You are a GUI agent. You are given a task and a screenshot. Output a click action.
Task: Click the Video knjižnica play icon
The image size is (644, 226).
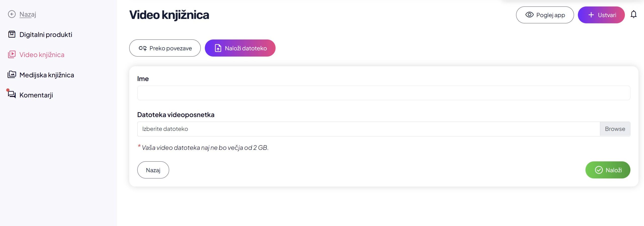click(x=12, y=54)
